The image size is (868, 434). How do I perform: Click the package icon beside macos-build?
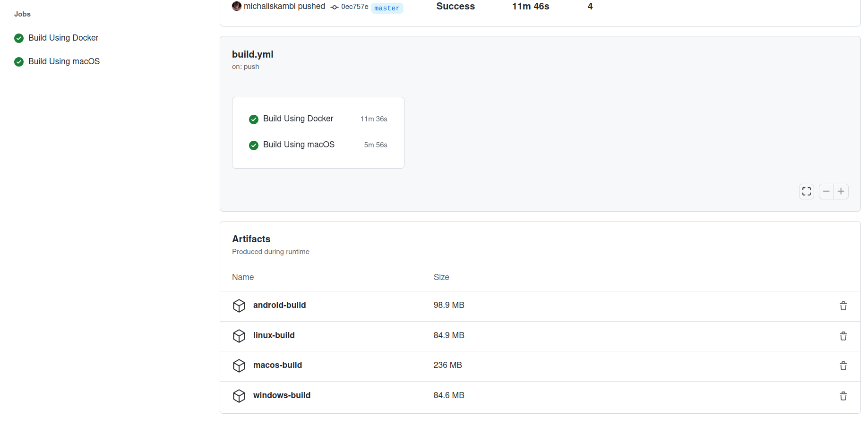(x=239, y=366)
